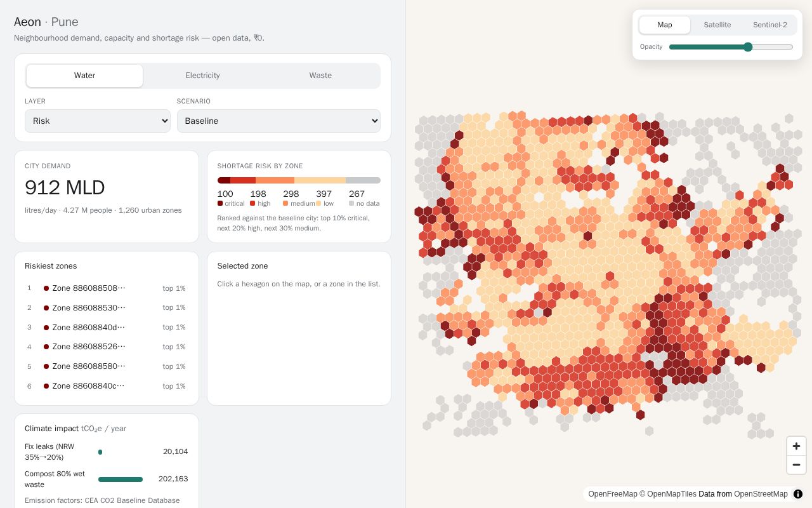Open the OpenStreetMap attribution link
Viewport: 812px width, 508px height.
click(761, 494)
